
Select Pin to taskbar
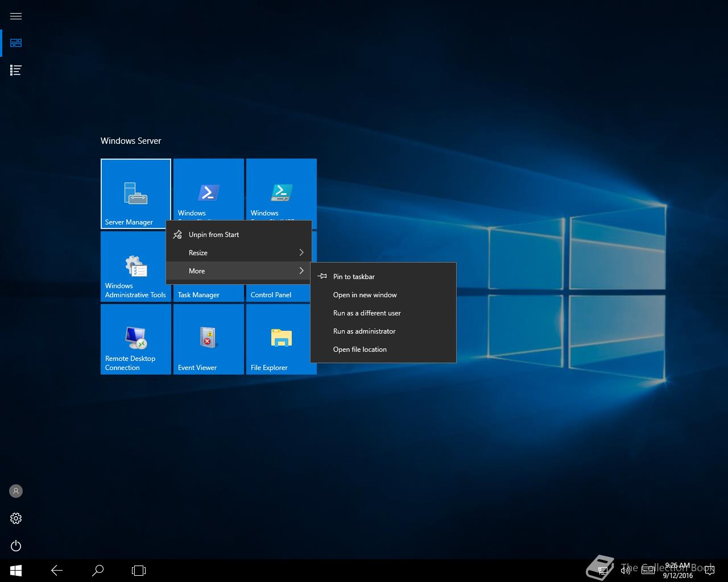pos(383,276)
